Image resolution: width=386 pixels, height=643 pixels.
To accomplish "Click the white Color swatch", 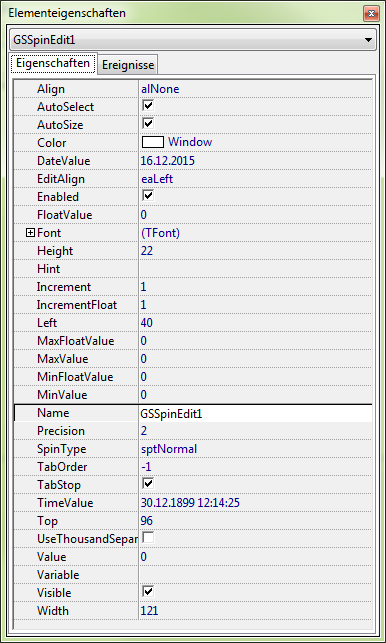I will pos(153,143).
